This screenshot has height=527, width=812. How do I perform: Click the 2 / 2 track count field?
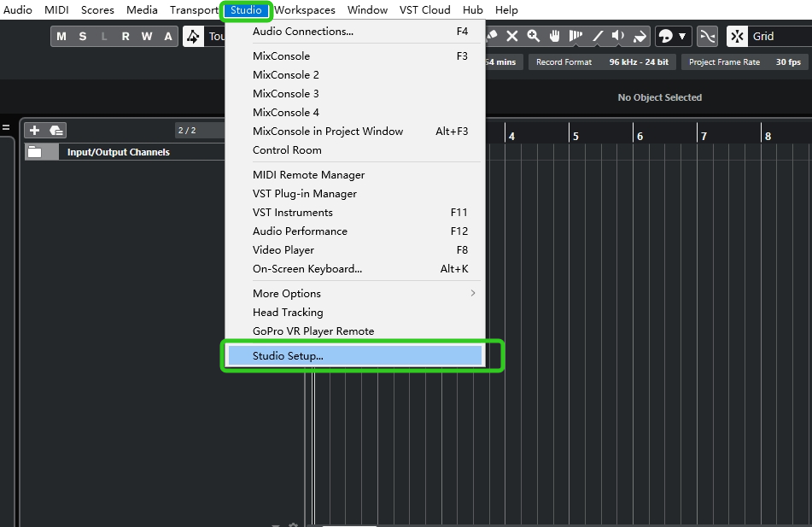click(x=199, y=131)
